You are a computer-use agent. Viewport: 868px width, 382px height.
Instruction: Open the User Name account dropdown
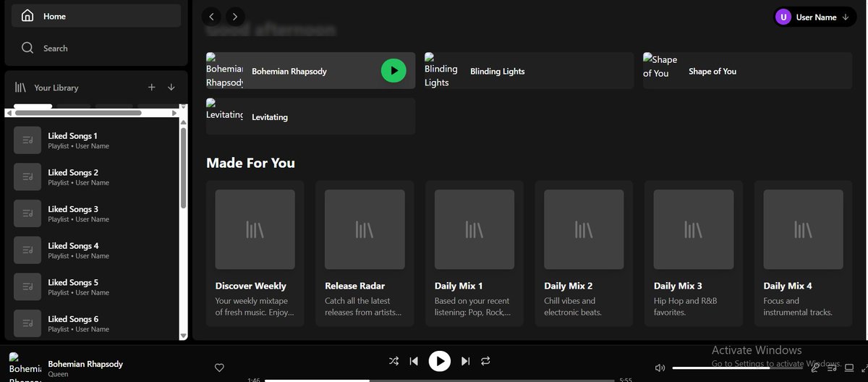point(815,17)
